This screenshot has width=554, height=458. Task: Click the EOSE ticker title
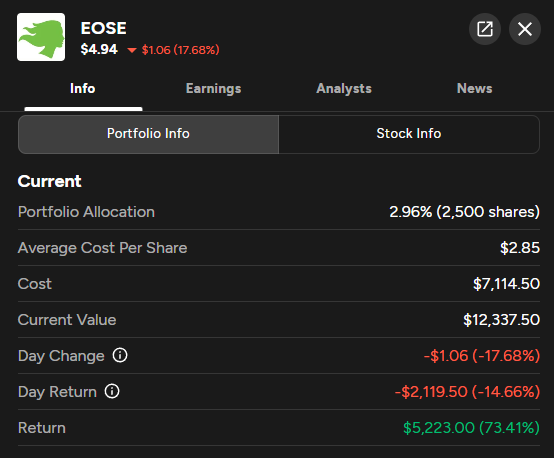(103, 28)
